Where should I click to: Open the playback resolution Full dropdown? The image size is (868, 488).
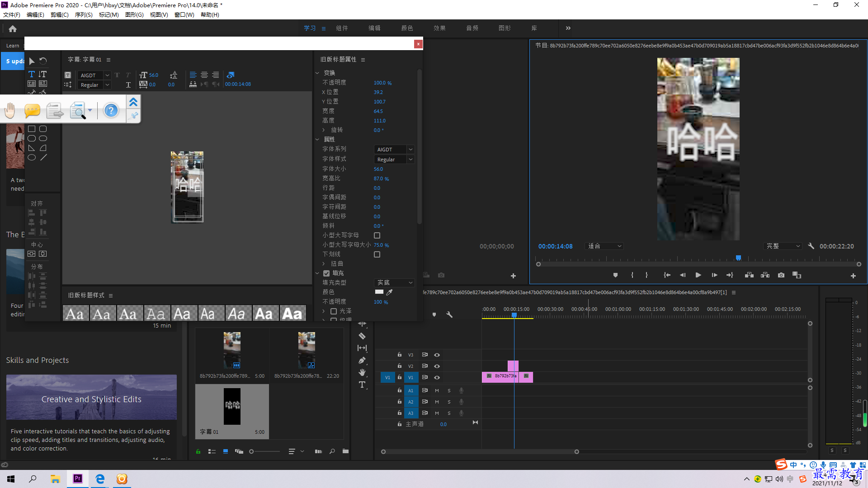coord(783,246)
